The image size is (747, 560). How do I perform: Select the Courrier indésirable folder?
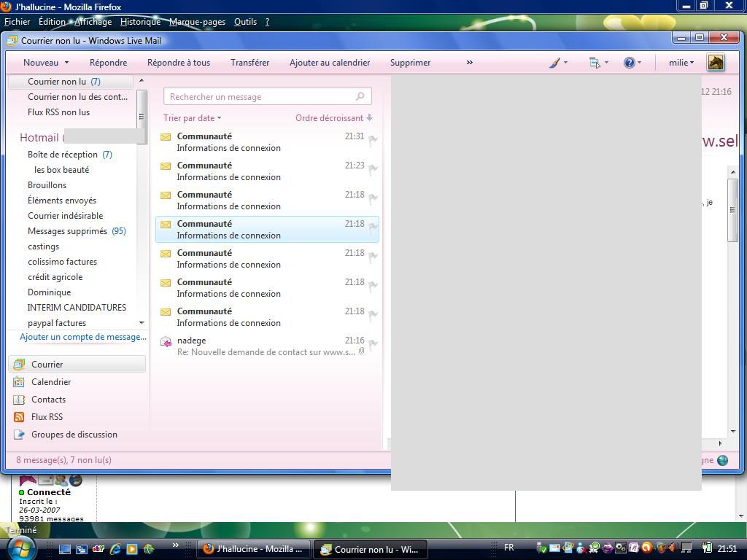point(65,216)
